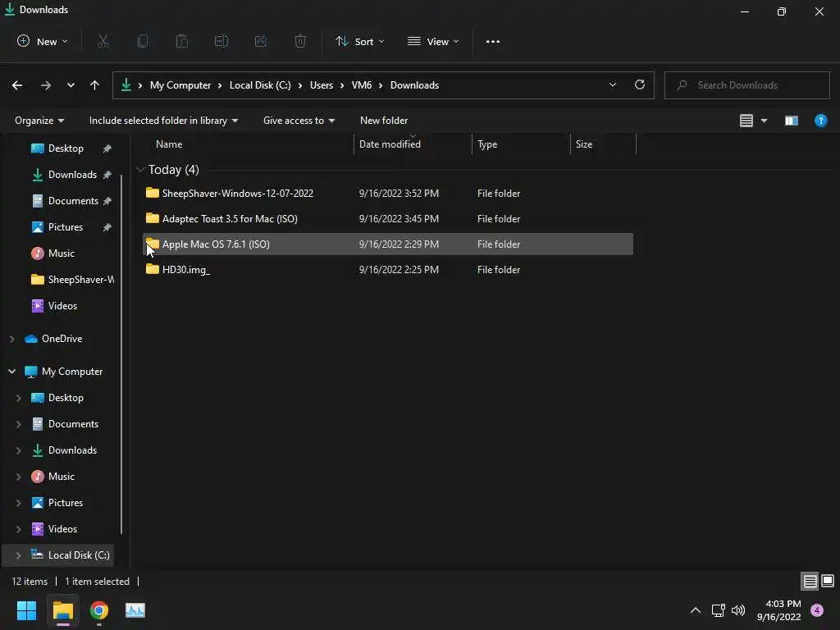Collapse the My Computer tree node
Image resolution: width=840 pixels, height=630 pixels.
(x=11, y=372)
